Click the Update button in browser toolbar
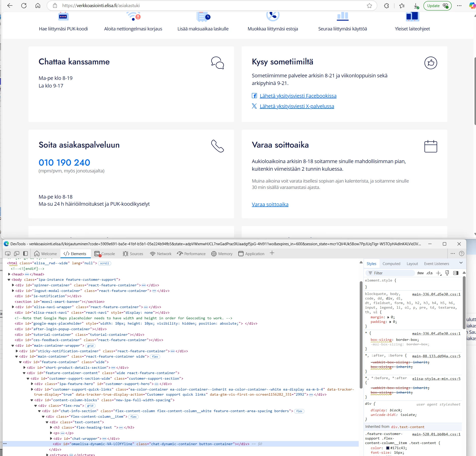 click(x=437, y=6)
